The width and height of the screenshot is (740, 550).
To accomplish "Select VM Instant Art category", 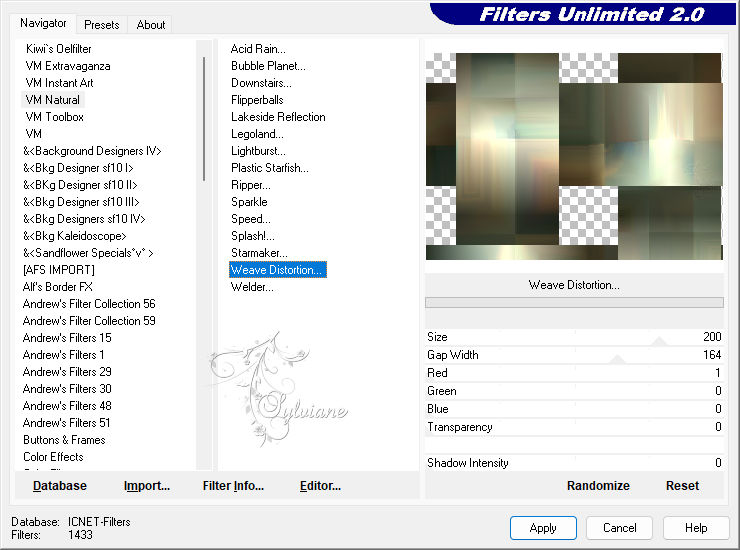I will (59, 83).
